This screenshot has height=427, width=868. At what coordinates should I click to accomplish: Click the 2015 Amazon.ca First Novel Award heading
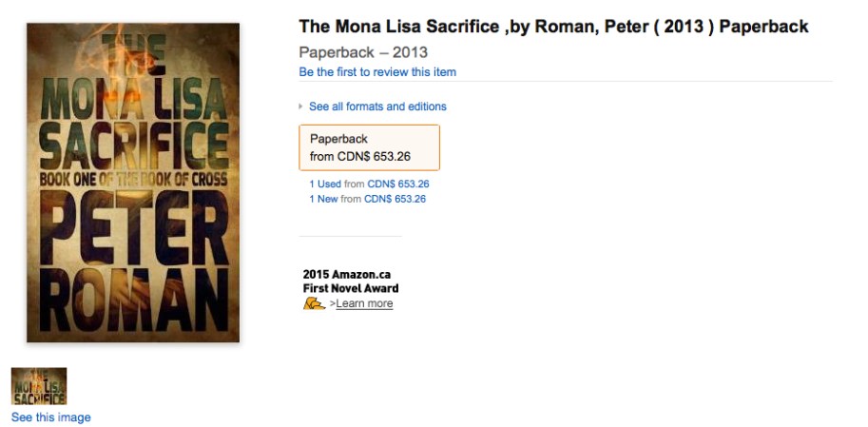[351, 281]
